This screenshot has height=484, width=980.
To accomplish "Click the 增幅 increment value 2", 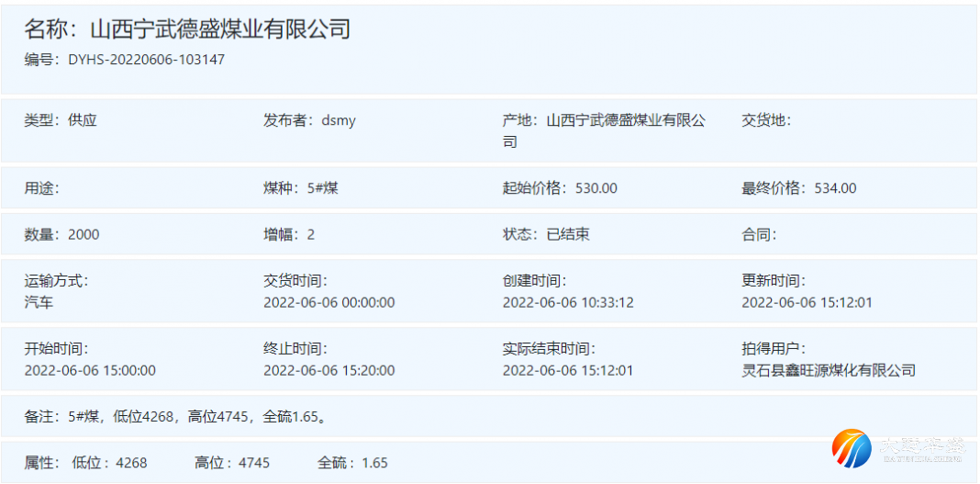I will pos(310,234).
